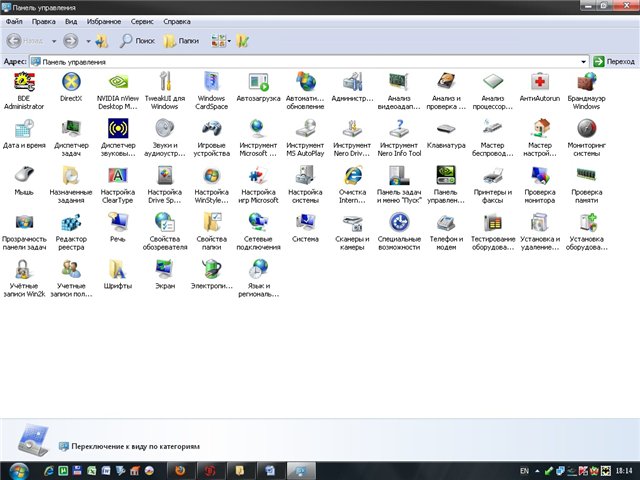Open АнтиAutorun applet
This screenshot has width=640, height=480.
[540, 87]
